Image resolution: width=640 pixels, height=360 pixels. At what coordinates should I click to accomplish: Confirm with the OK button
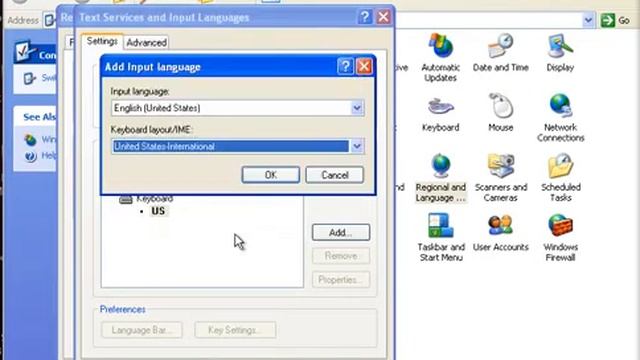click(x=271, y=175)
